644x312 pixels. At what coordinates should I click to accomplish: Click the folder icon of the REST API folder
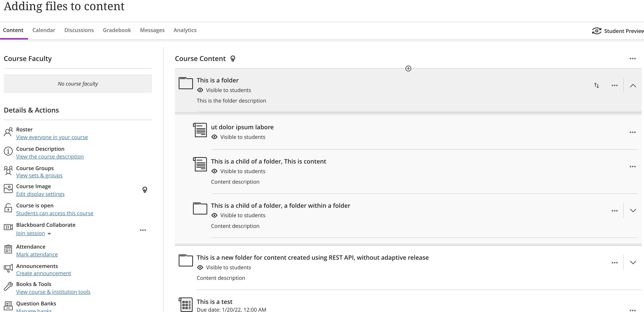point(186,260)
